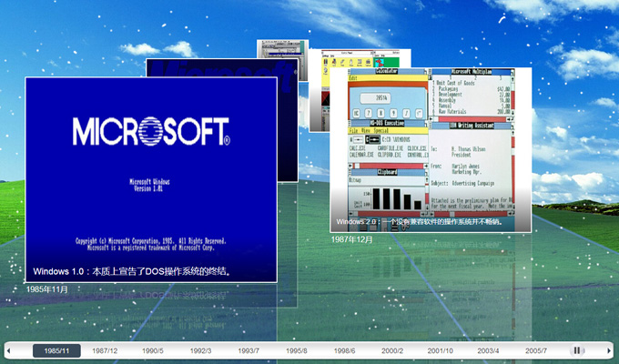Select the 2001/10 timeline date
This screenshot has width=619, height=364.
point(441,350)
